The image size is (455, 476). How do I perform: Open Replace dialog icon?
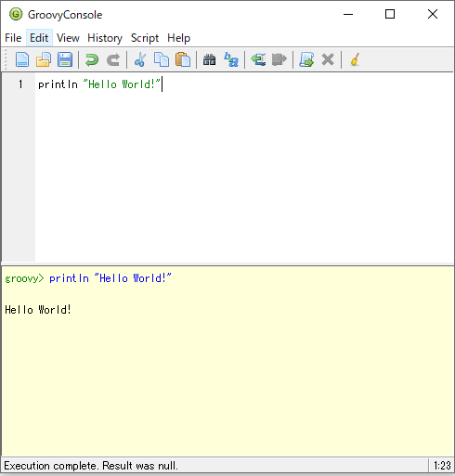click(231, 59)
